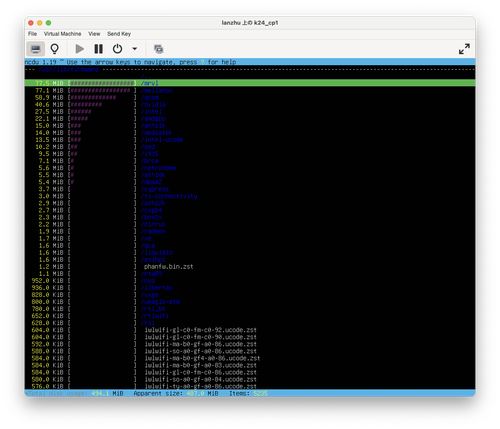
Task: Select the /ath10k directory entry
Action: click(153, 175)
